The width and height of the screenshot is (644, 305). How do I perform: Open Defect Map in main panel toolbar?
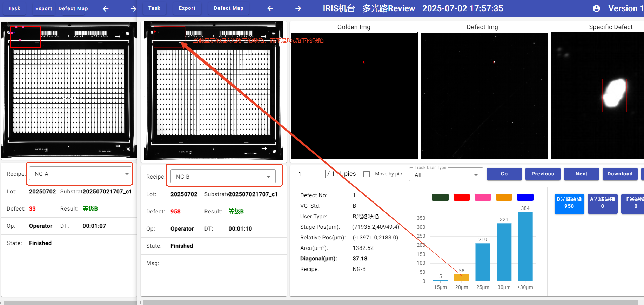tap(229, 8)
